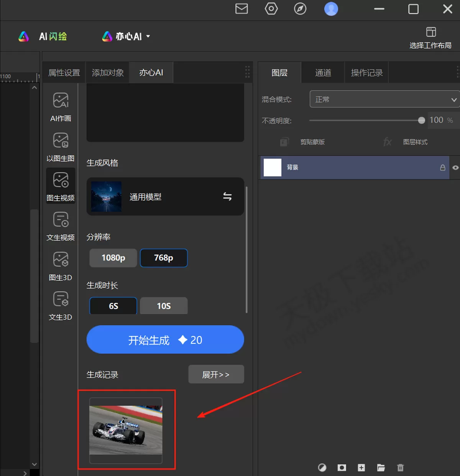Select the 以图生图 tool
The image size is (460, 476).
click(x=61, y=147)
